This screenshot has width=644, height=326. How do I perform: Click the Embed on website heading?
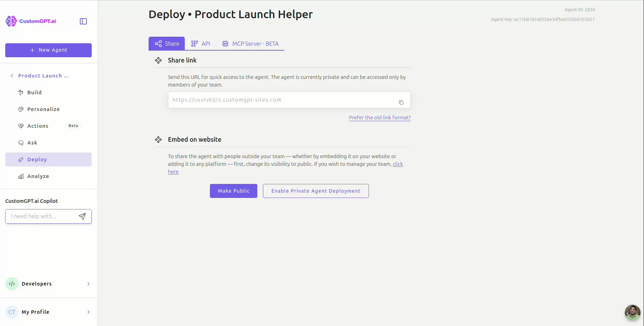195,140
